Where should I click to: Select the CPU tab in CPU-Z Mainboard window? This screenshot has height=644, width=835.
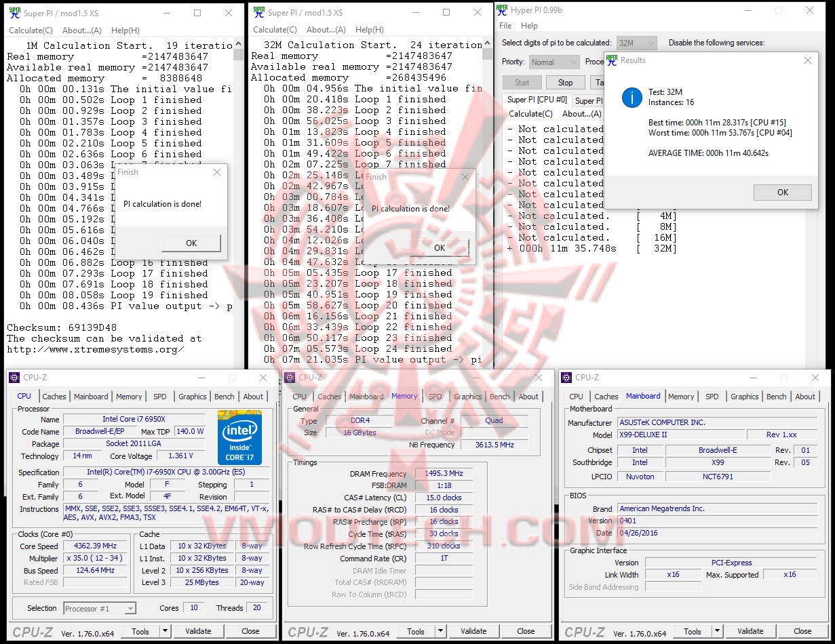pyautogui.click(x=576, y=397)
